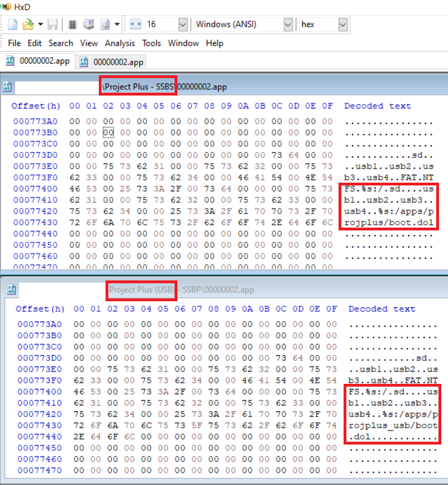Click the Open file folder icon
The height and width of the screenshot is (485, 448).
click(28, 24)
